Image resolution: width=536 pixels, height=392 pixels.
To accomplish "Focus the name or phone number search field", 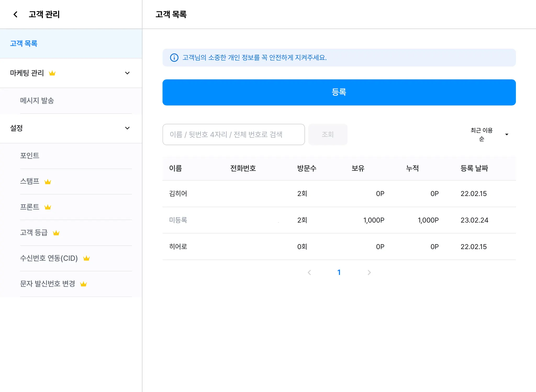I will (x=233, y=135).
